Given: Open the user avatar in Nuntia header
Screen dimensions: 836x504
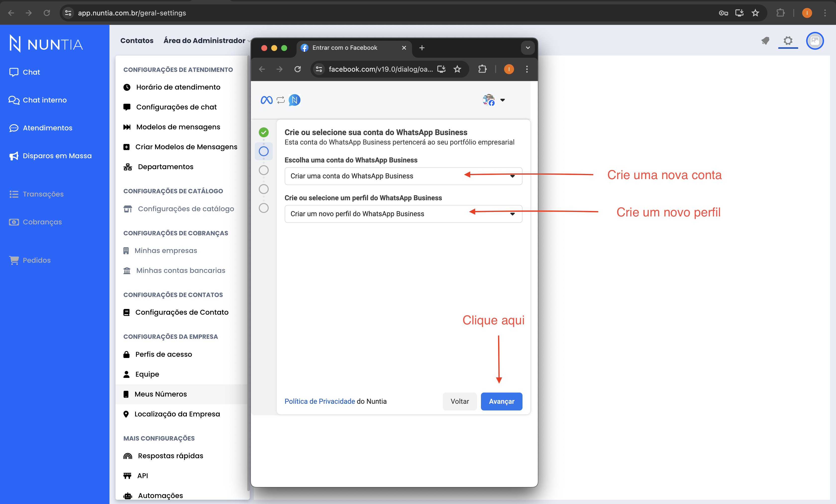Looking at the screenshot, I should tap(815, 41).
